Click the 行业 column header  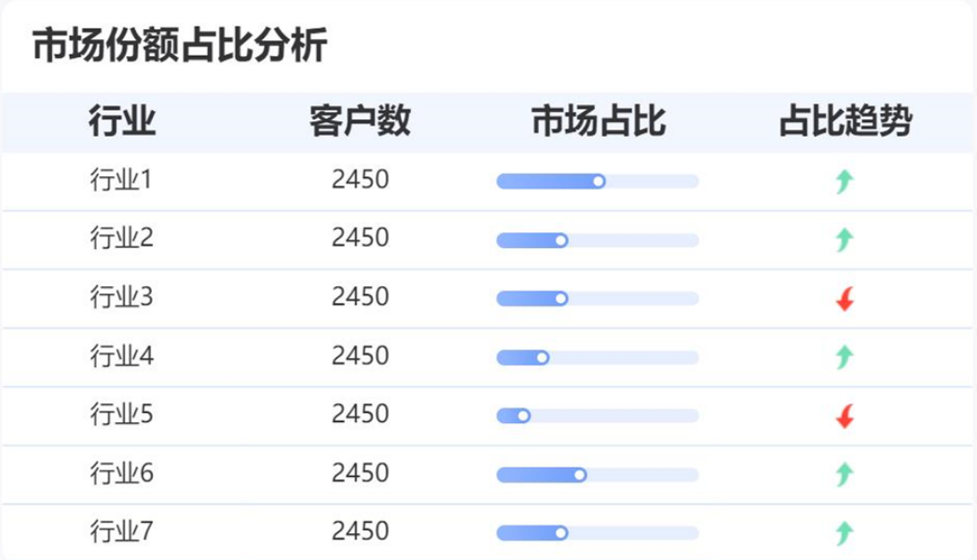coord(122,122)
